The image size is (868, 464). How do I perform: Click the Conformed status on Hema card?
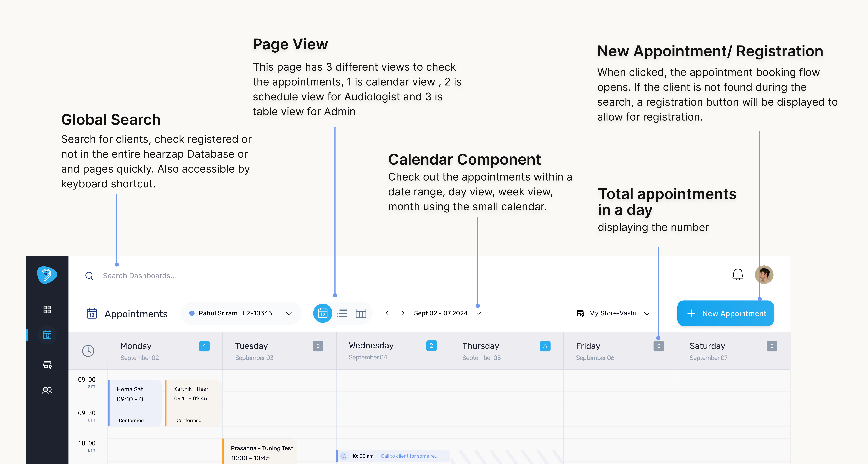coord(131,420)
